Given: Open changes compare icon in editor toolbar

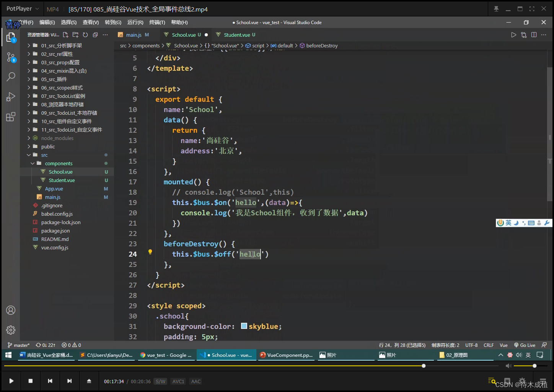Looking at the screenshot, I should click(x=524, y=35).
